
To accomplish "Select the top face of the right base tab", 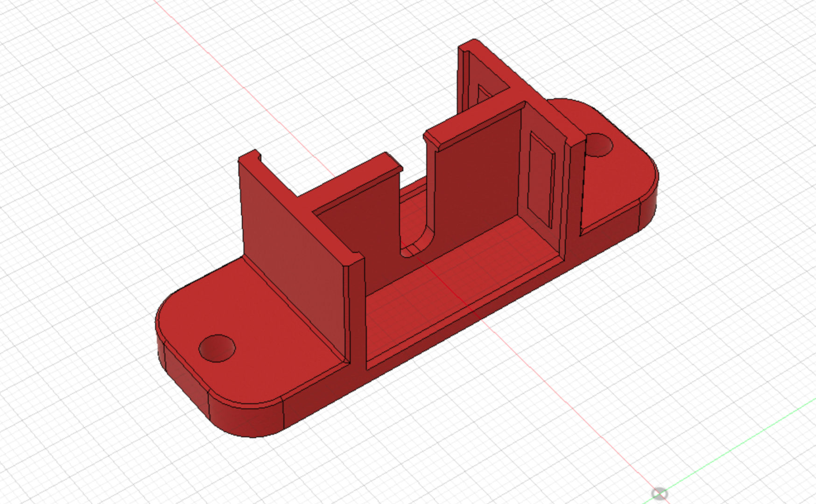I will pyautogui.click(x=616, y=187).
